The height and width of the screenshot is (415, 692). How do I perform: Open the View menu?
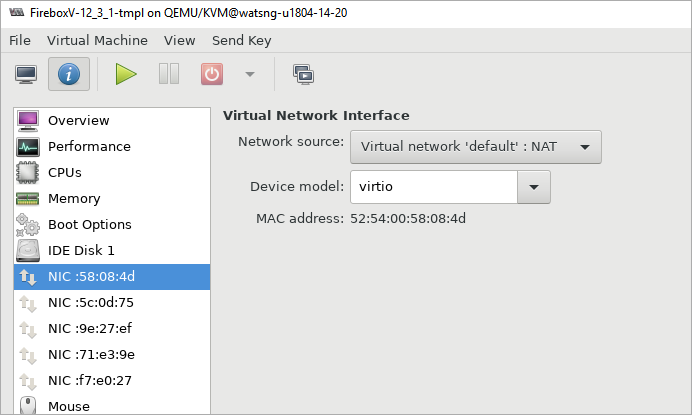[180, 41]
